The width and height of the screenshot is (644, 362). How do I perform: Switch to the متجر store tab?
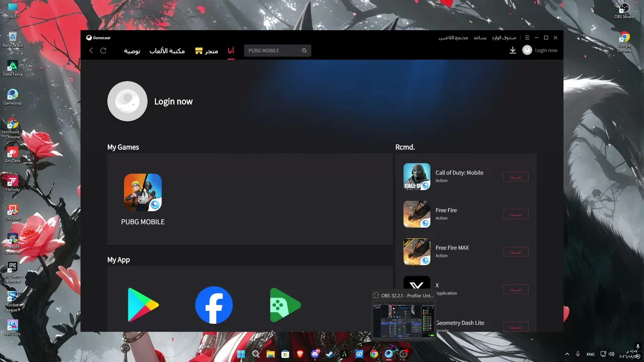[x=207, y=51]
